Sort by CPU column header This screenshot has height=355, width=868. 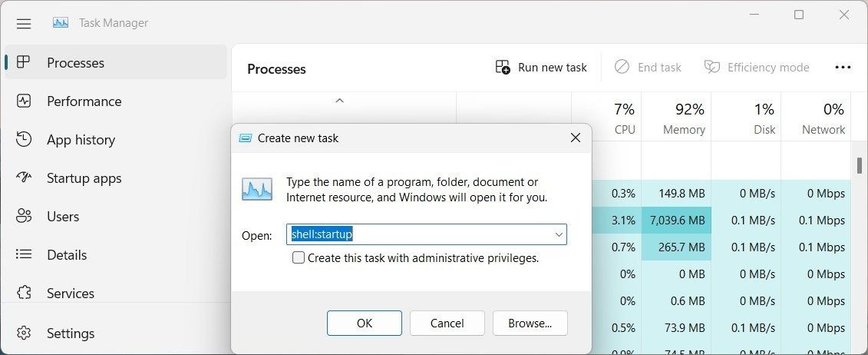(607, 118)
